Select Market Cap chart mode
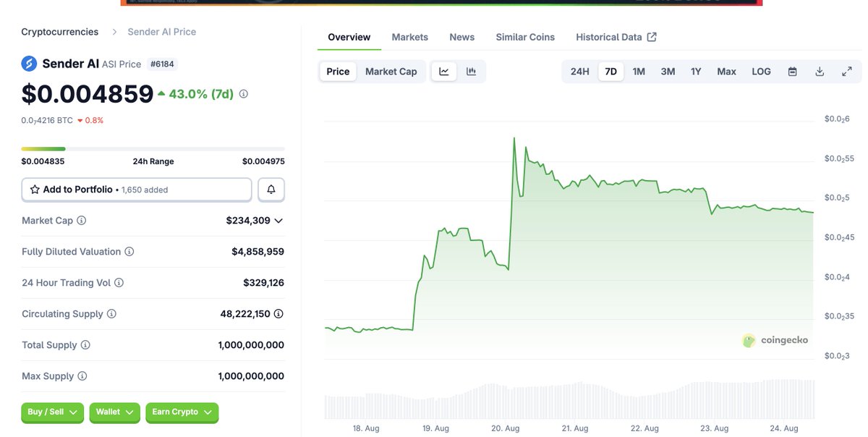The height and width of the screenshot is (437, 868). pos(391,72)
